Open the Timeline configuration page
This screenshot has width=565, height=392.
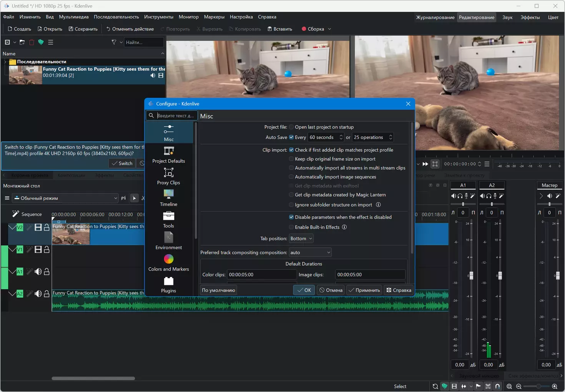point(168,198)
